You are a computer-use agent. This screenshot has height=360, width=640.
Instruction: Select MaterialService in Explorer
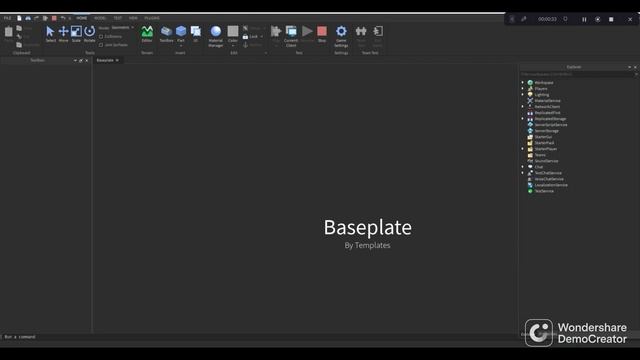coord(547,101)
